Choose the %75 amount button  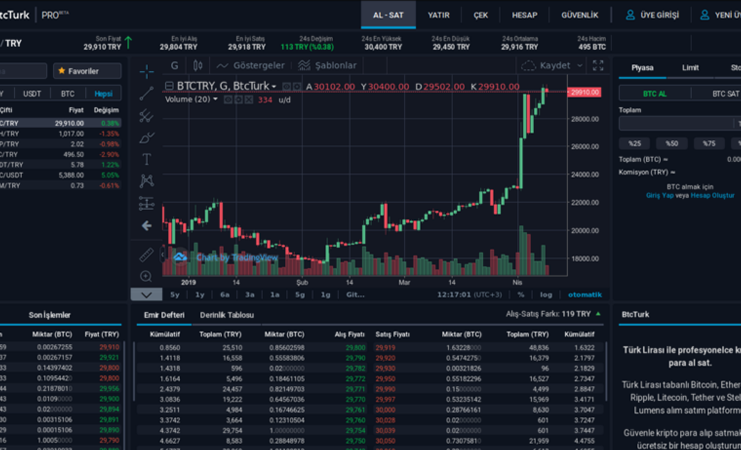[709, 143]
